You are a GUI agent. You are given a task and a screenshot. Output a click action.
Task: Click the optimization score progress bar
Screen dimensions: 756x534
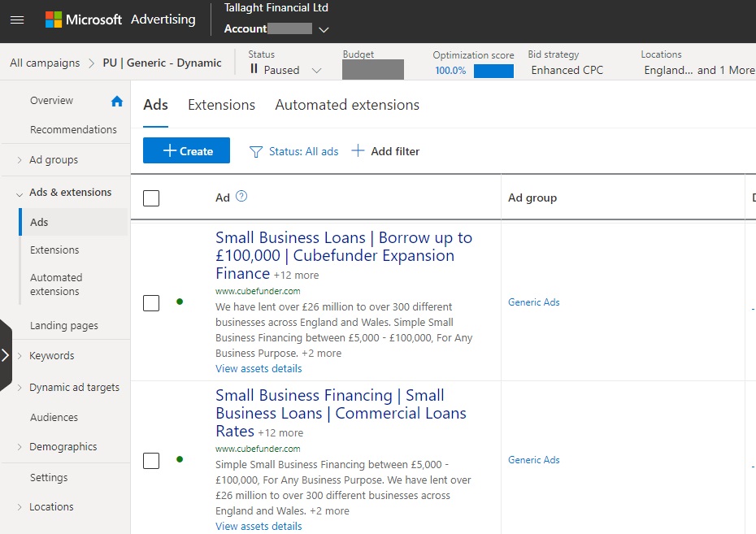click(493, 71)
